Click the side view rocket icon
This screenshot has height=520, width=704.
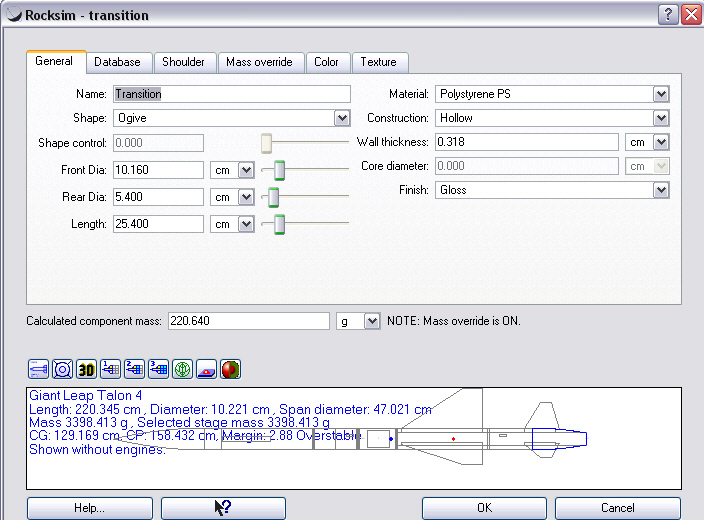click(x=38, y=370)
